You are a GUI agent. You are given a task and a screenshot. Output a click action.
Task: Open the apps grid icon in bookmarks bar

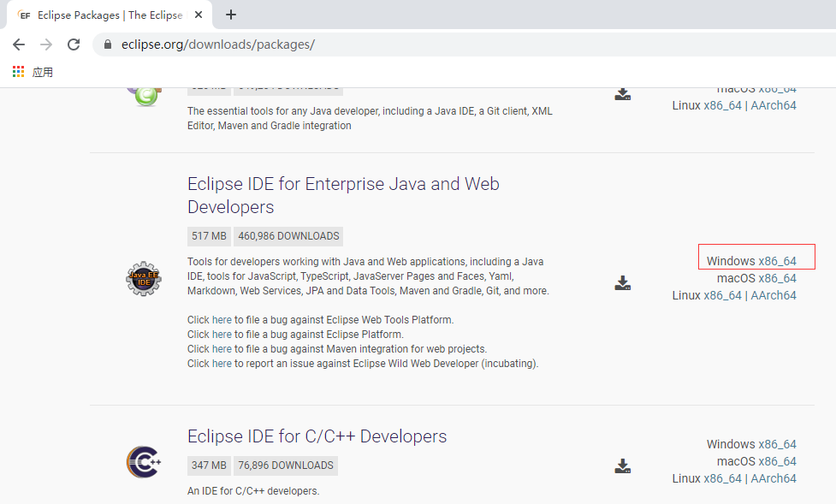(x=19, y=72)
